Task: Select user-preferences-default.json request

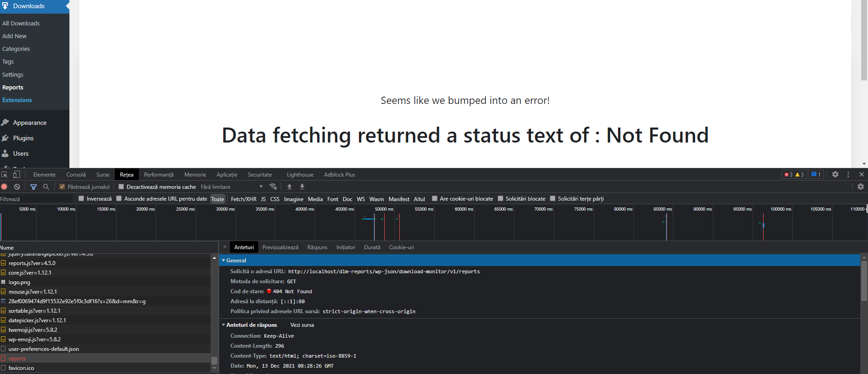Action: [x=105, y=349]
